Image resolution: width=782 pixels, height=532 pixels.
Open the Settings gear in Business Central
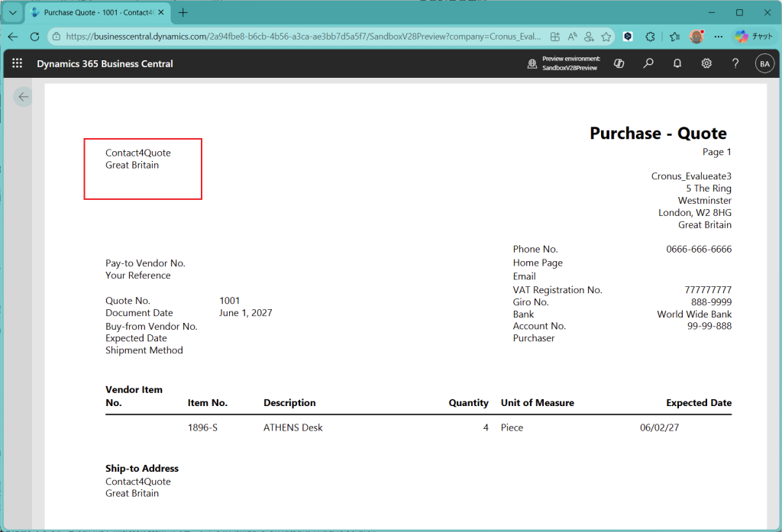point(706,64)
